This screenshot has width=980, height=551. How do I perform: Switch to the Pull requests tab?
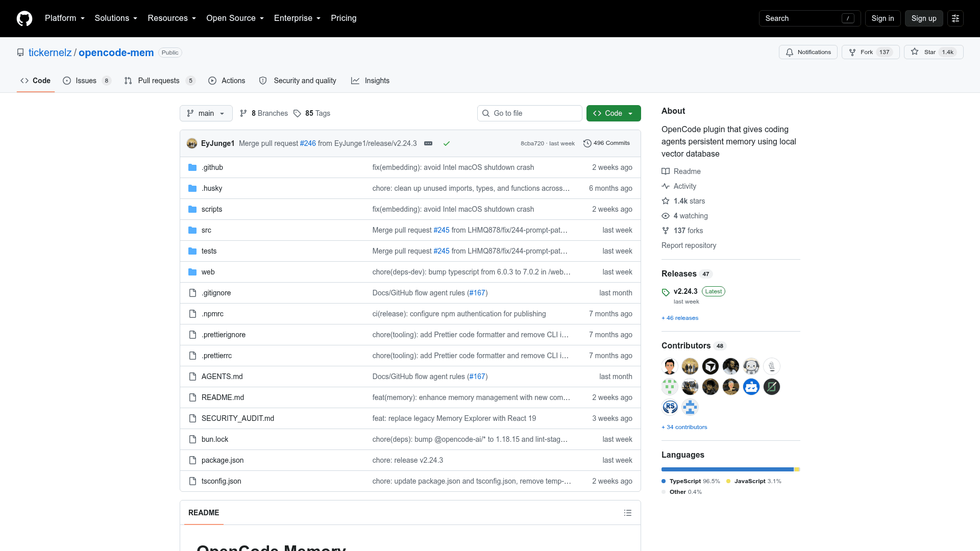click(x=160, y=81)
